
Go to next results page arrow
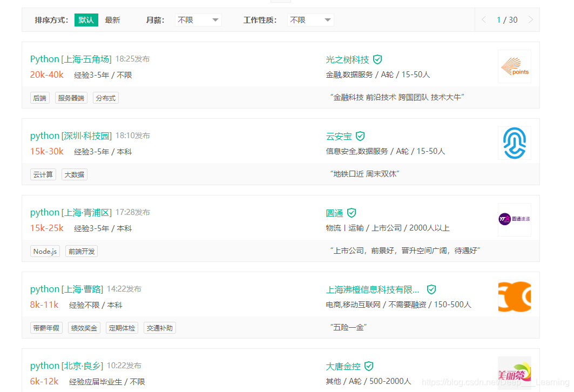click(x=530, y=20)
